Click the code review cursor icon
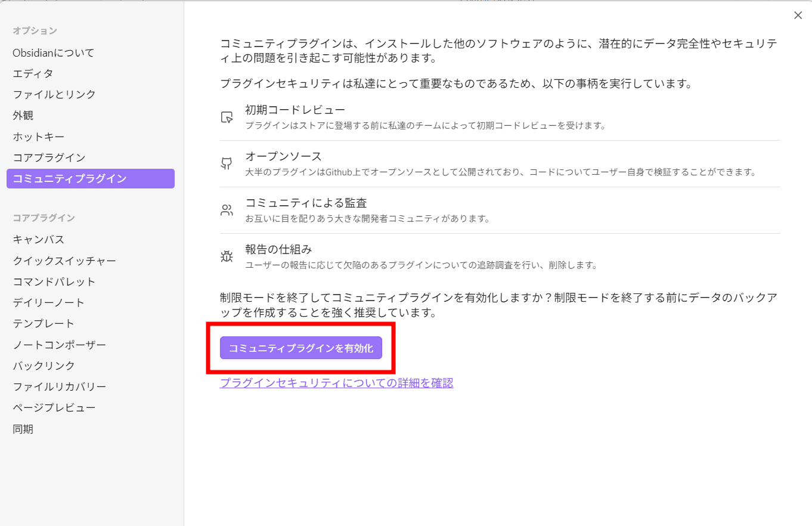 [x=227, y=117]
